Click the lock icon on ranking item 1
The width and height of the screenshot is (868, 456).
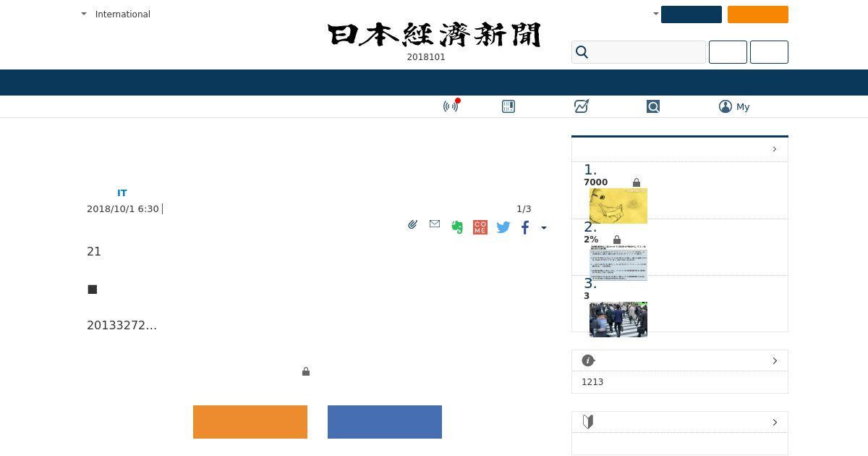[x=637, y=182]
